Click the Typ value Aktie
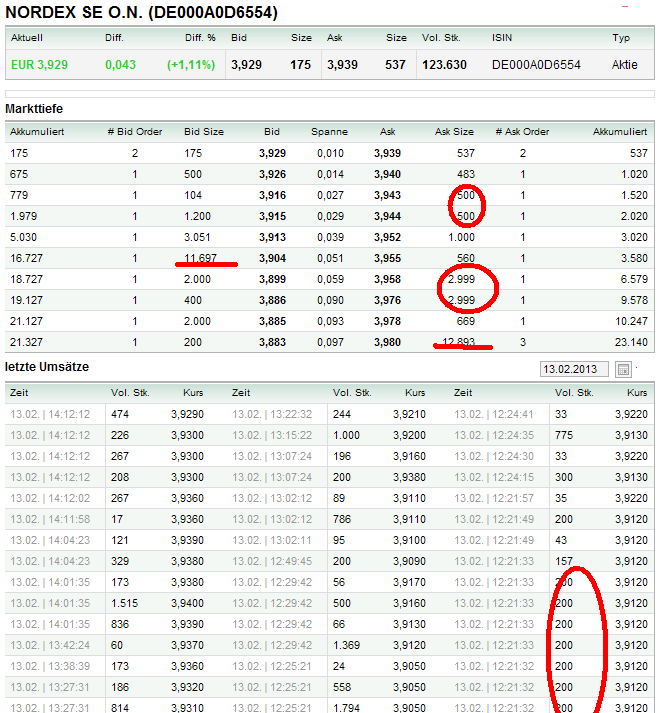 [624, 65]
